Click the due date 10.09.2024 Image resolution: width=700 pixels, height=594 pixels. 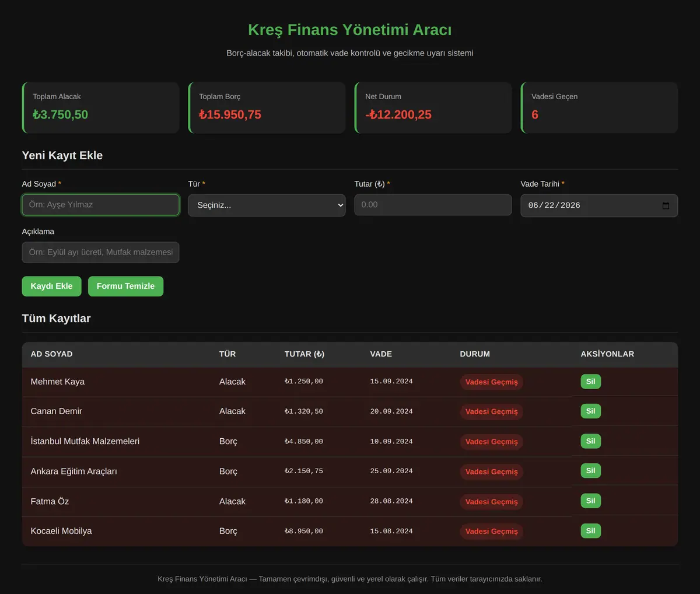(x=391, y=442)
